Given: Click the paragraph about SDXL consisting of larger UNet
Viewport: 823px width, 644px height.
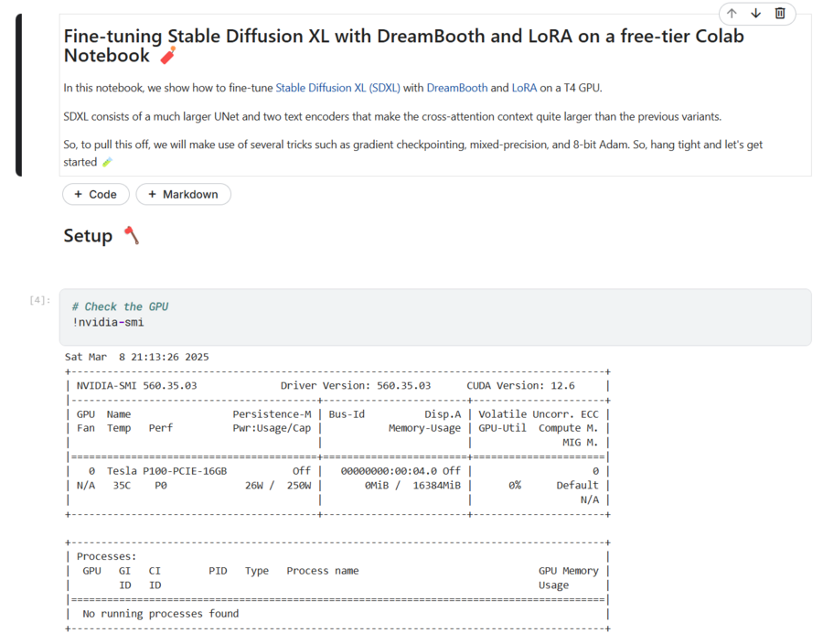Looking at the screenshot, I should (x=392, y=116).
